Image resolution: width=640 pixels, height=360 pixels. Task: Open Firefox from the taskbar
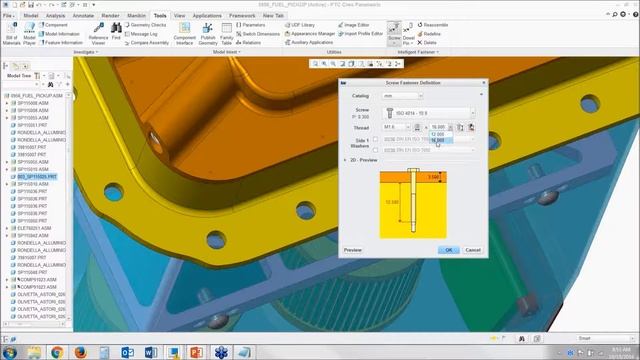(80, 352)
